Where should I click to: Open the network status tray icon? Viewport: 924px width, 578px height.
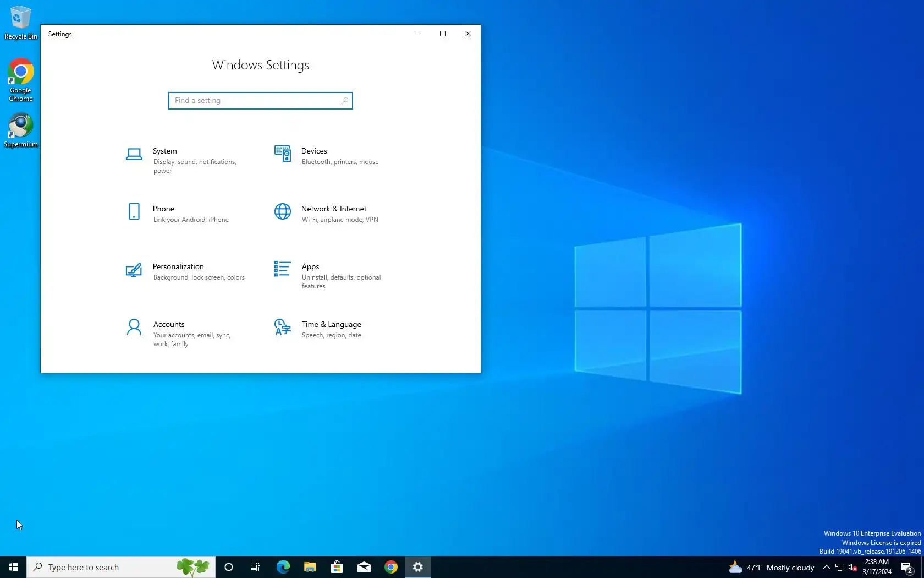(840, 567)
